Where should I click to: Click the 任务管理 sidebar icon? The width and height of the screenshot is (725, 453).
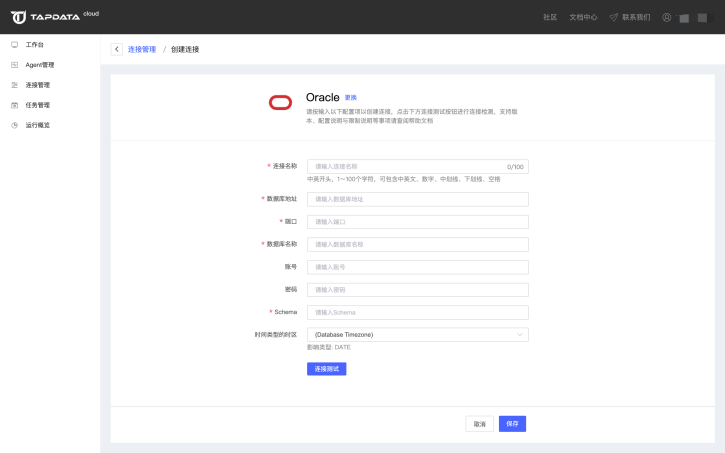[14, 105]
